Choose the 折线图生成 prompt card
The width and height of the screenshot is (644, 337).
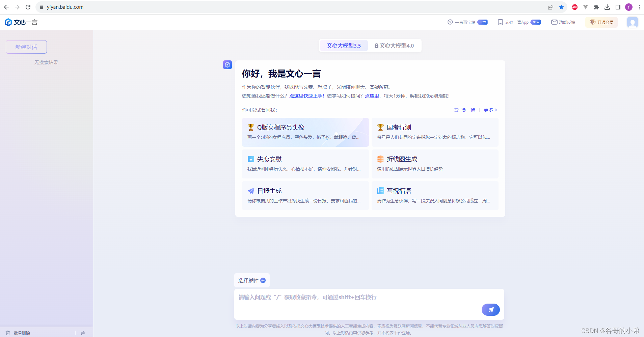tap(435, 164)
